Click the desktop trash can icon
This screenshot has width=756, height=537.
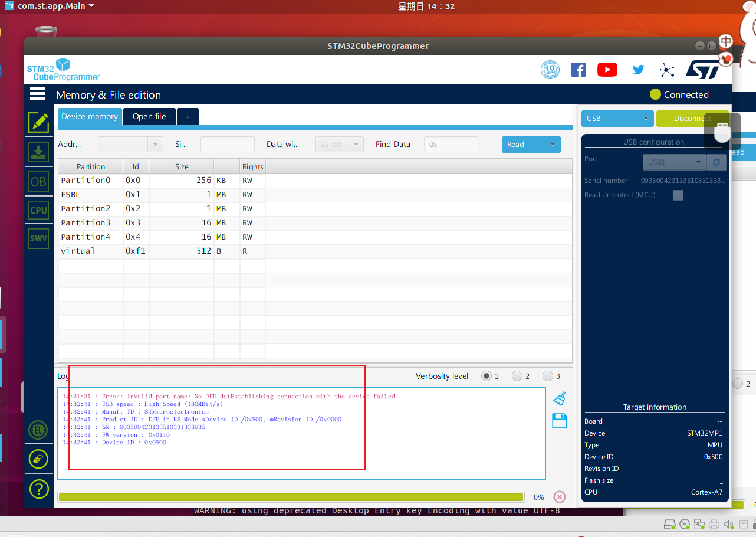[46, 32]
